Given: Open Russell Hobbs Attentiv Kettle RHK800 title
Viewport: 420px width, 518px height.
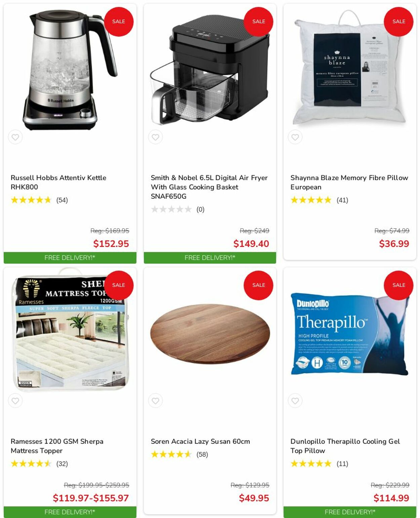Looking at the screenshot, I should pos(58,182).
